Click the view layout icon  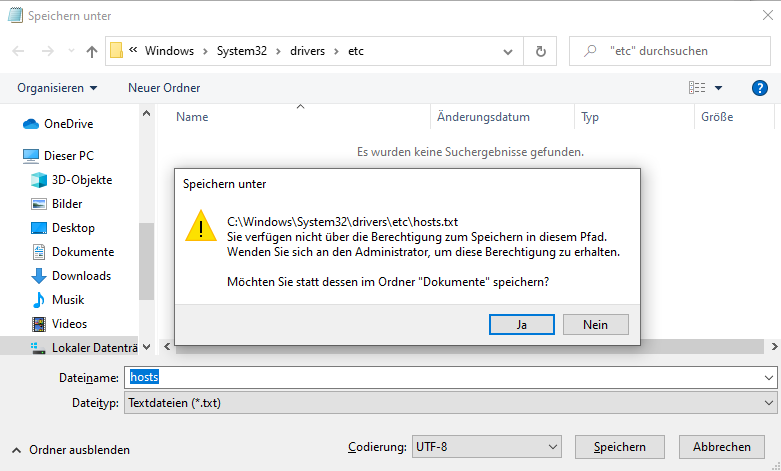coord(697,88)
